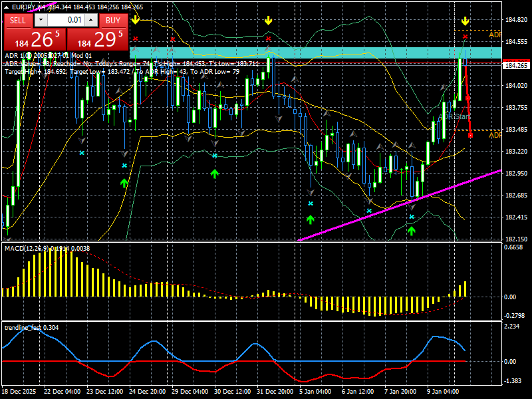Click the 0.01 lot volume field

66,20
